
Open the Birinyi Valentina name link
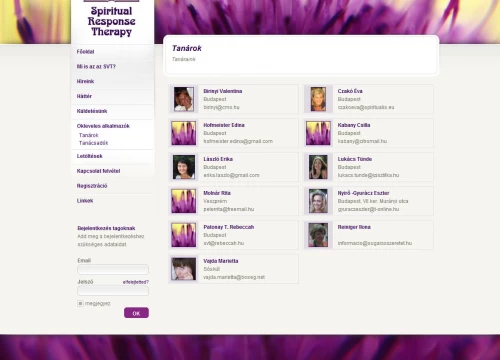pos(223,91)
